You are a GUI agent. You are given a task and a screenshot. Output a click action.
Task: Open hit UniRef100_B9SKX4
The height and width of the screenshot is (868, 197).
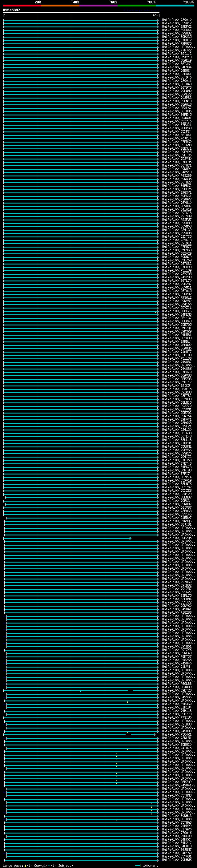(x=176, y=30)
